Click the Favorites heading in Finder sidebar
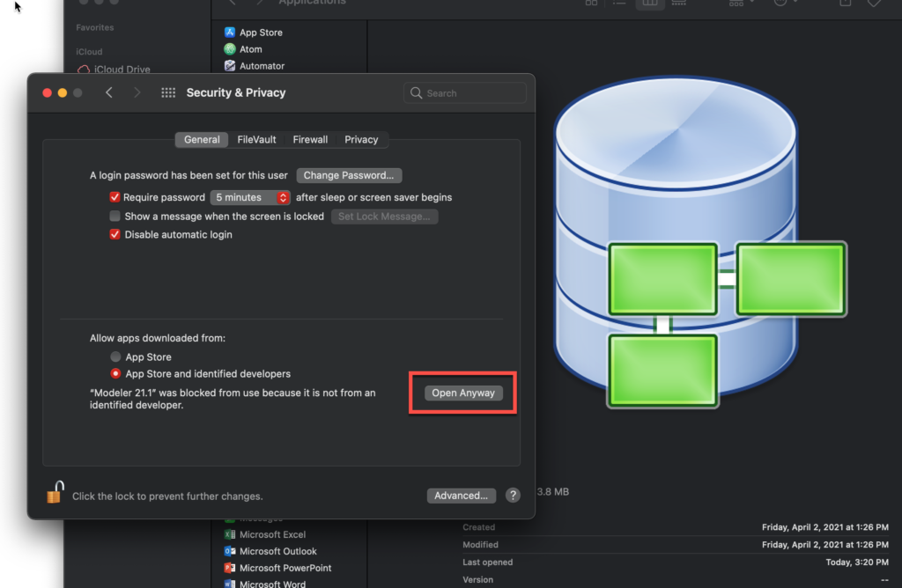Screen dimensions: 902x588 click(x=95, y=27)
